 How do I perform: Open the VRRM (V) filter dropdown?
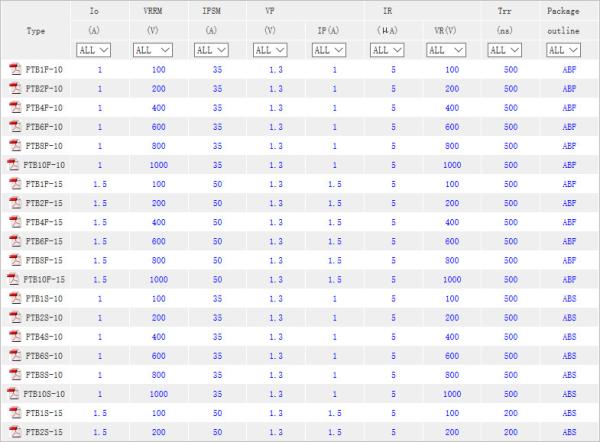click(x=153, y=50)
